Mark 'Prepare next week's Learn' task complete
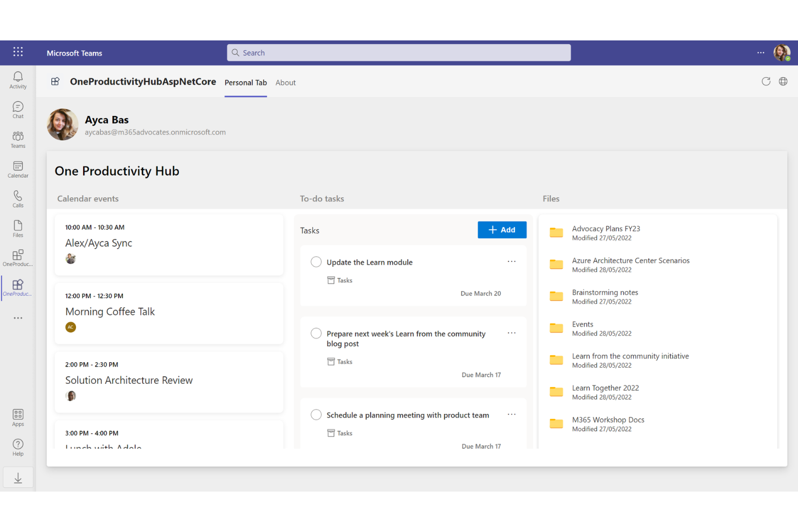The height and width of the screenshot is (532, 798). pyautogui.click(x=316, y=333)
